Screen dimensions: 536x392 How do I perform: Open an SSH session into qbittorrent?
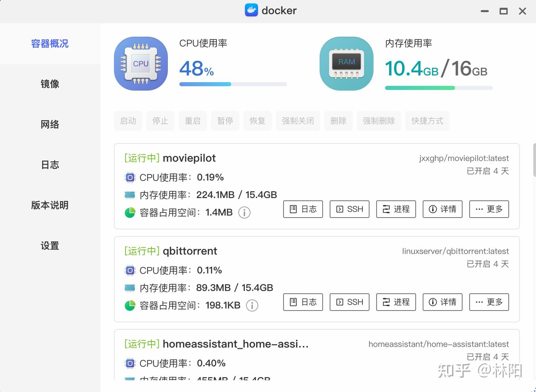point(349,302)
